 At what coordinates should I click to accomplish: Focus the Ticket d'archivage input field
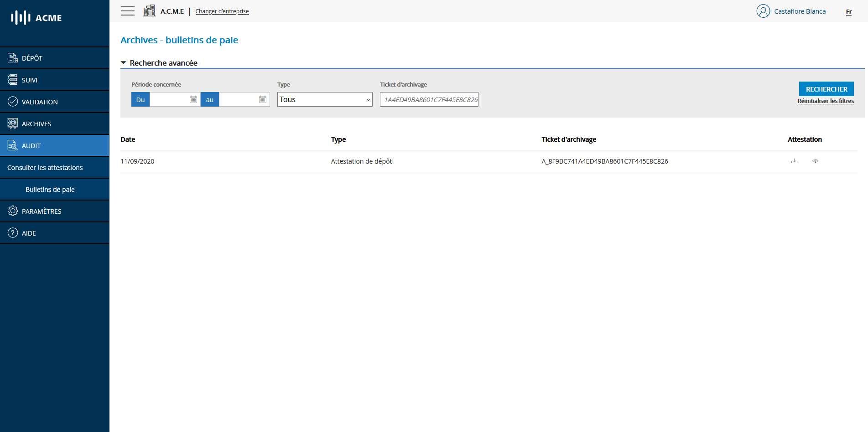pyautogui.click(x=429, y=99)
